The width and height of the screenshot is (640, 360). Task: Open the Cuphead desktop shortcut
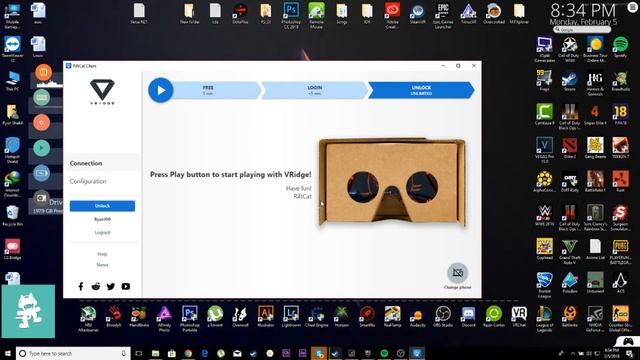(544, 249)
